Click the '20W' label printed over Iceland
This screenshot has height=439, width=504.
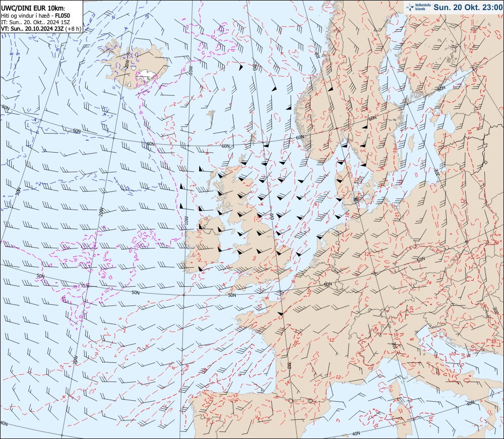click(x=127, y=65)
